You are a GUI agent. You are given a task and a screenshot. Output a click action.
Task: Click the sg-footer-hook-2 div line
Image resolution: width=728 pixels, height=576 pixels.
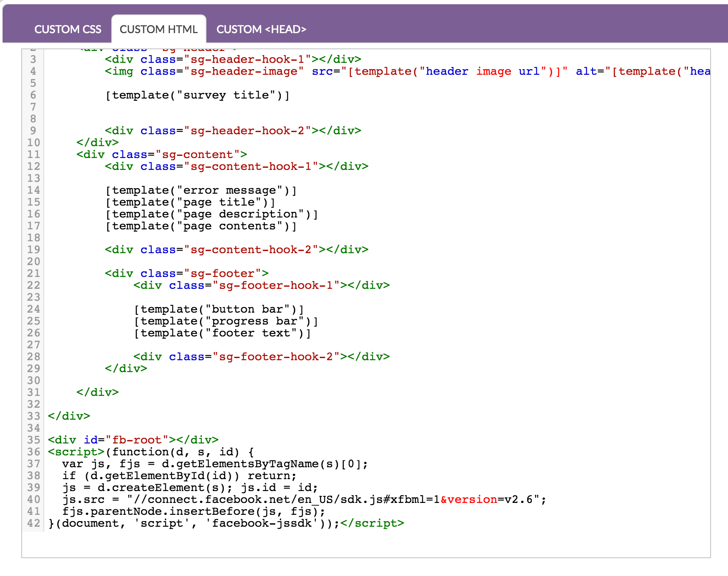pos(262,357)
